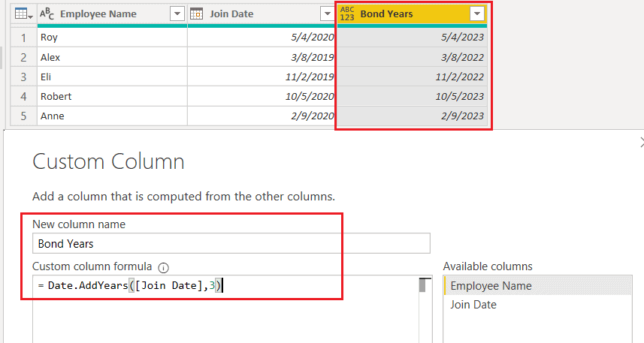Click the date type icon for Join Date
644x343 pixels.
[196, 14]
